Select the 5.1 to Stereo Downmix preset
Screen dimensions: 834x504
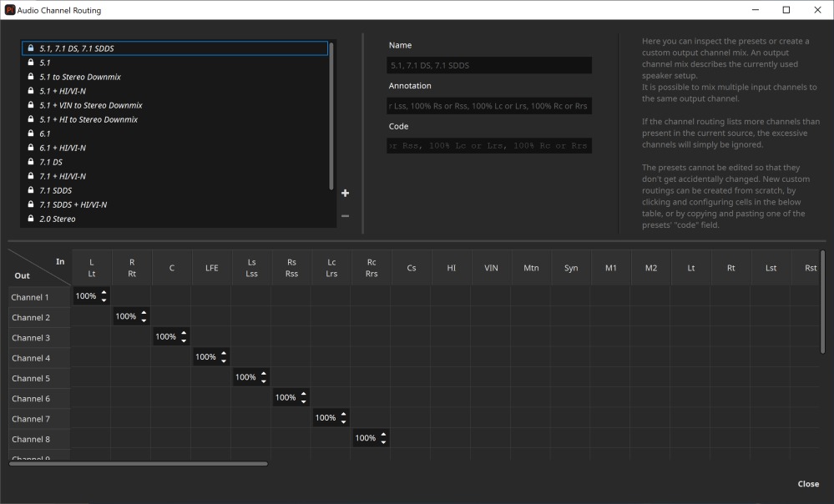point(80,77)
